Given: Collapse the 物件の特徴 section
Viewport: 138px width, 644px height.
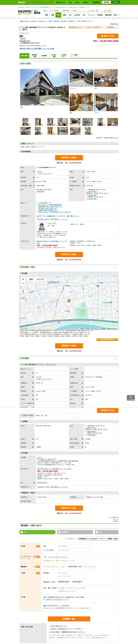Looking at the screenshot, I should [x=115, y=64].
